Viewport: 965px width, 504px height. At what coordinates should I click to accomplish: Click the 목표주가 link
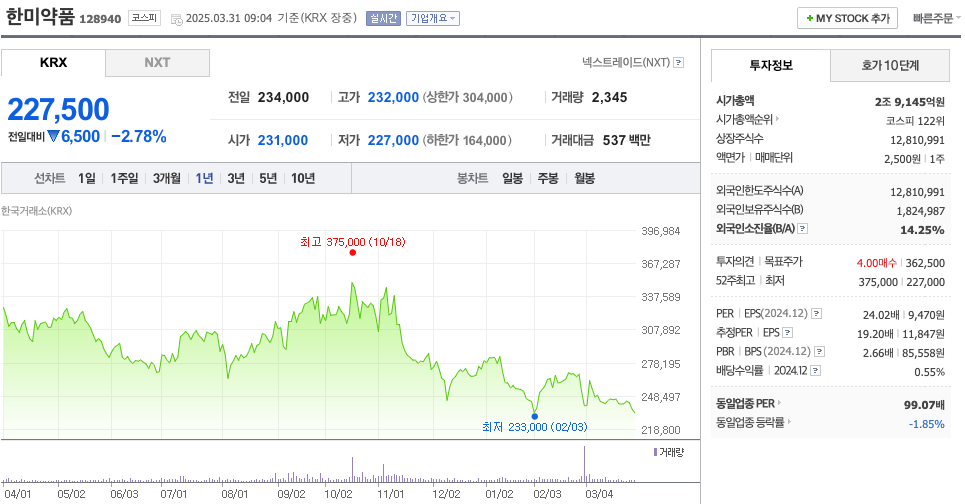click(x=783, y=262)
